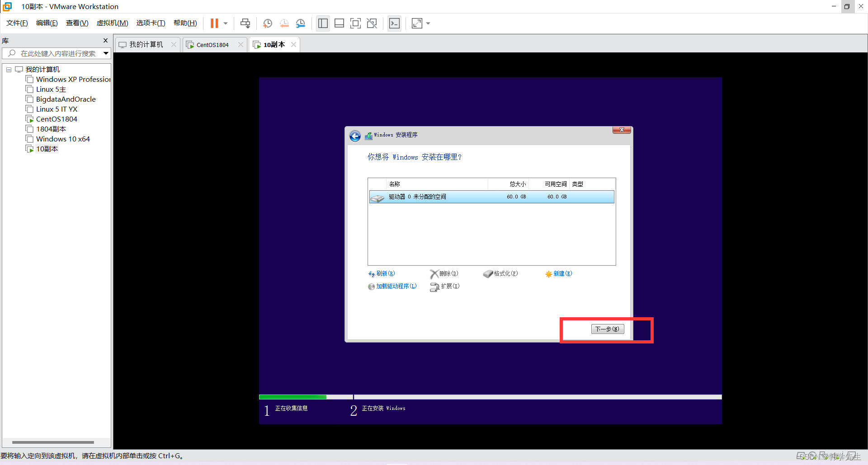Image resolution: width=868 pixels, height=465 pixels.
Task: Click the library horizontal scrollbar
Action: (53, 442)
